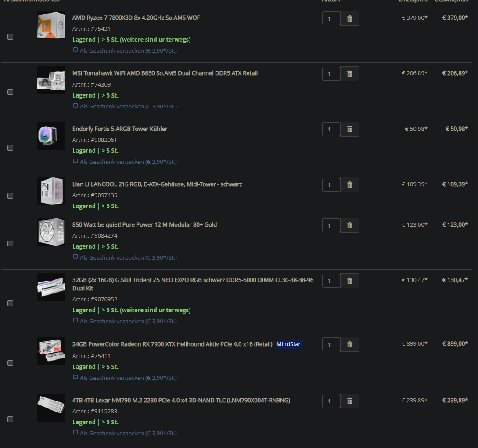Open 4TB Lexar NM790 M.2 product link
The width and height of the screenshot is (478, 448).
pos(181,401)
